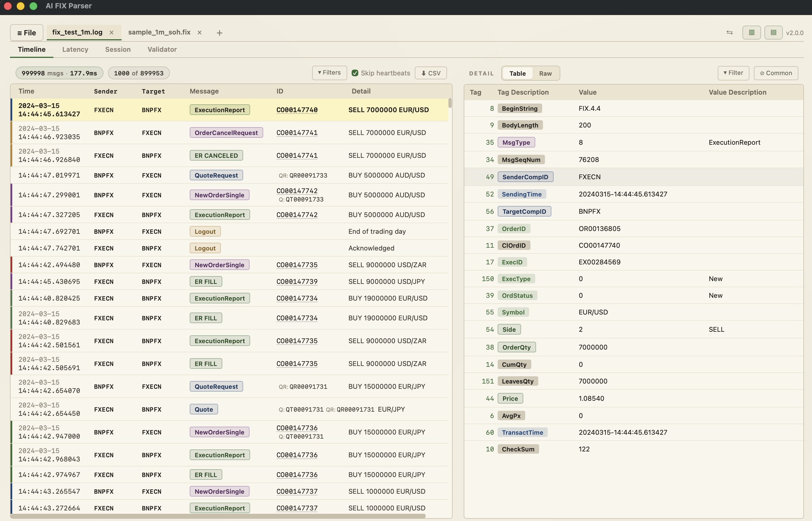
Task: Open the Session tab
Action: click(118, 49)
